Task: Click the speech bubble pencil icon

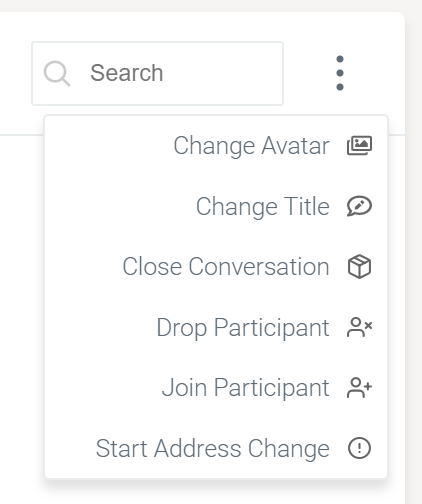Action: (359, 206)
